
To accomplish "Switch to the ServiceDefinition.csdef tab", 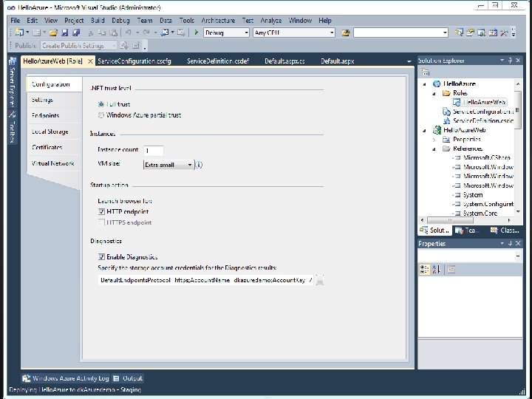I will point(218,61).
